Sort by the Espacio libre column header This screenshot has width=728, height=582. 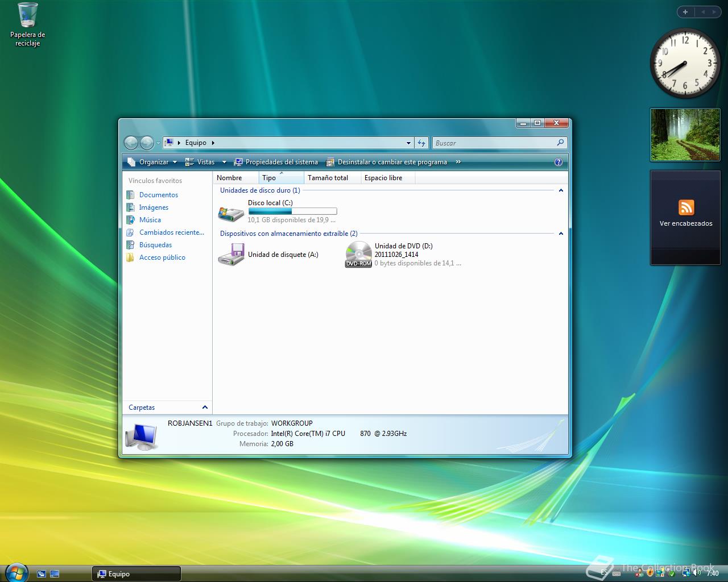click(388, 178)
